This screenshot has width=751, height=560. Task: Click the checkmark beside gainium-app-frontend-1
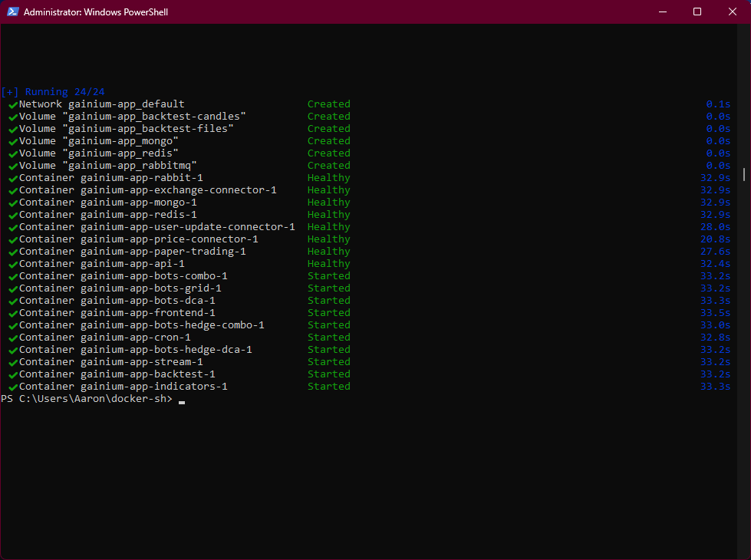[13, 313]
